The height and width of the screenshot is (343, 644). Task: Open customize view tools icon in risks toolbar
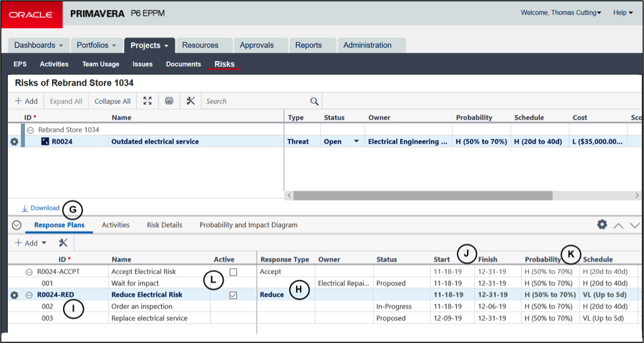click(190, 101)
